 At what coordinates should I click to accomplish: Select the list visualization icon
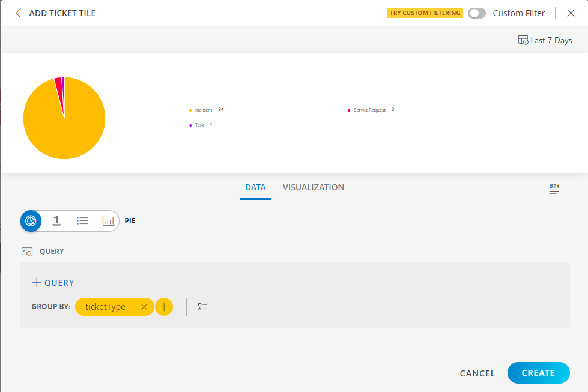82,220
